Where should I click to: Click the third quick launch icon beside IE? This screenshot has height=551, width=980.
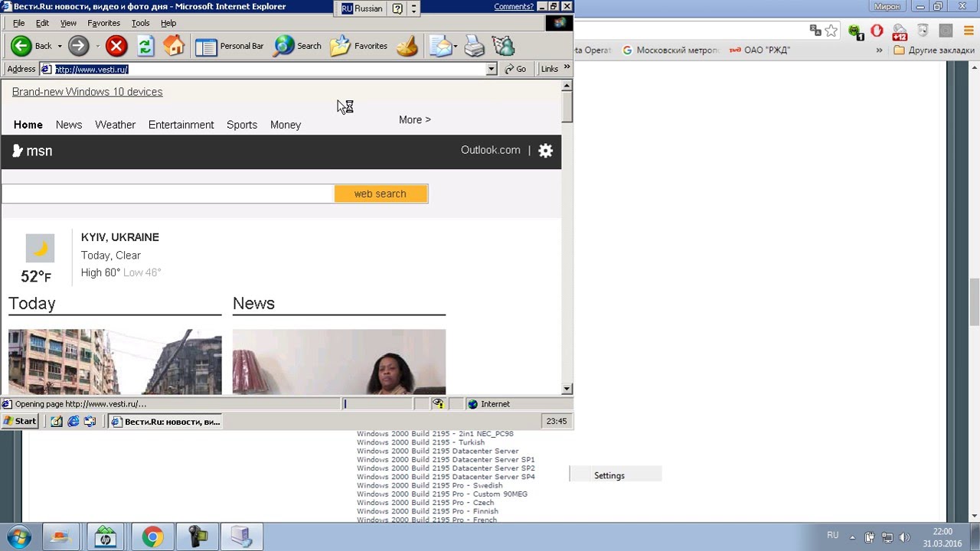(90, 422)
